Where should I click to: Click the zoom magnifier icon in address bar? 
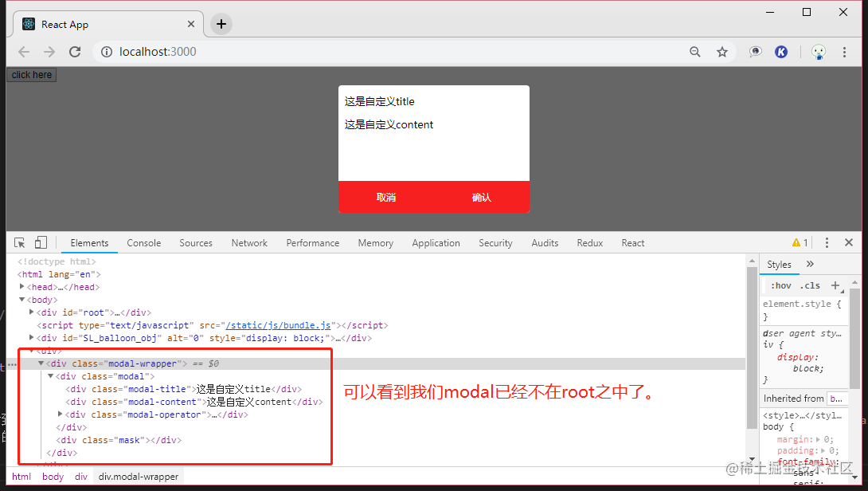[x=694, y=52]
